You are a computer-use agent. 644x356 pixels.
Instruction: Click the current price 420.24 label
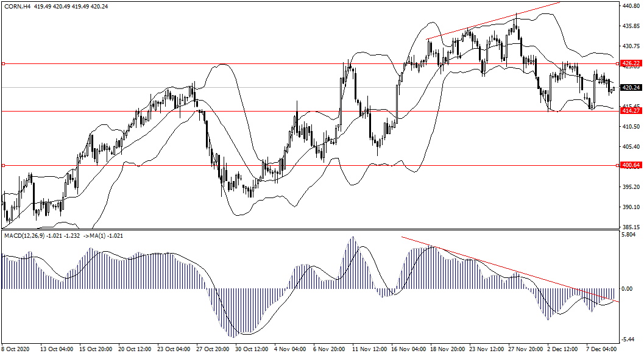click(630, 88)
